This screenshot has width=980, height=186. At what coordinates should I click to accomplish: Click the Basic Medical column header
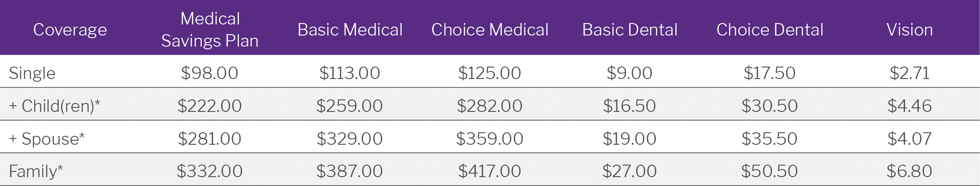pyautogui.click(x=350, y=30)
